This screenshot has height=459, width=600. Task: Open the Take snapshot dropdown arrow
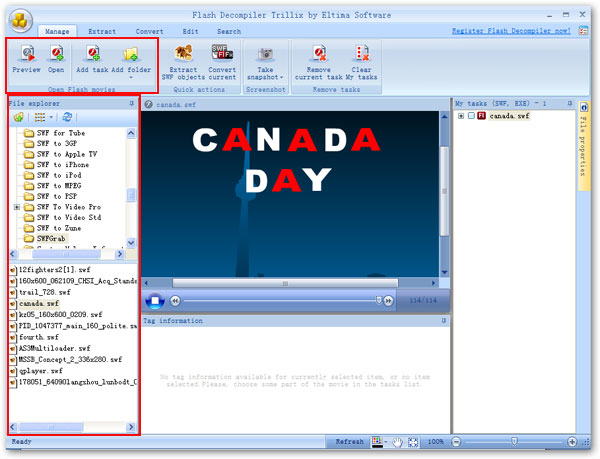[x=281, y=77]
